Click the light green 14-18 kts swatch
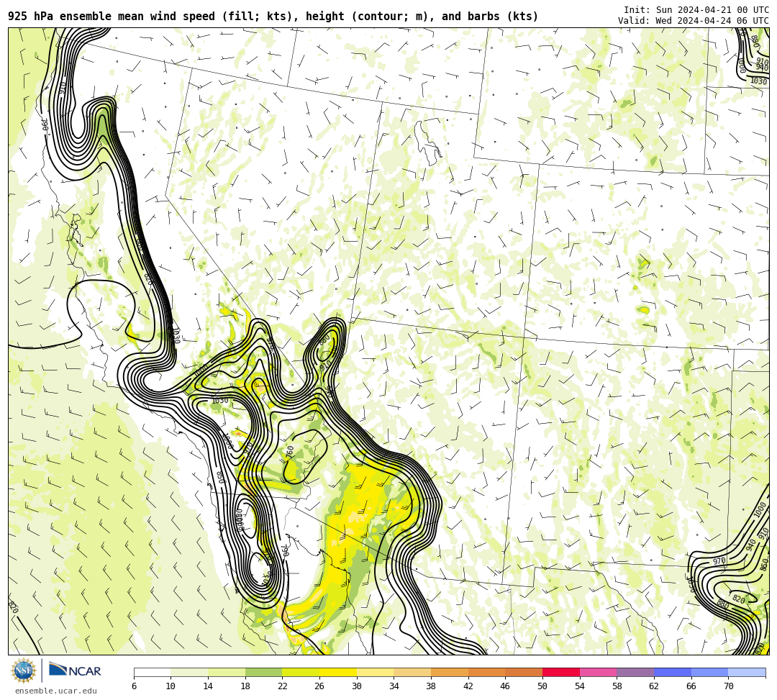The width and height of the screenshot is (777, 700). [227, 672]
